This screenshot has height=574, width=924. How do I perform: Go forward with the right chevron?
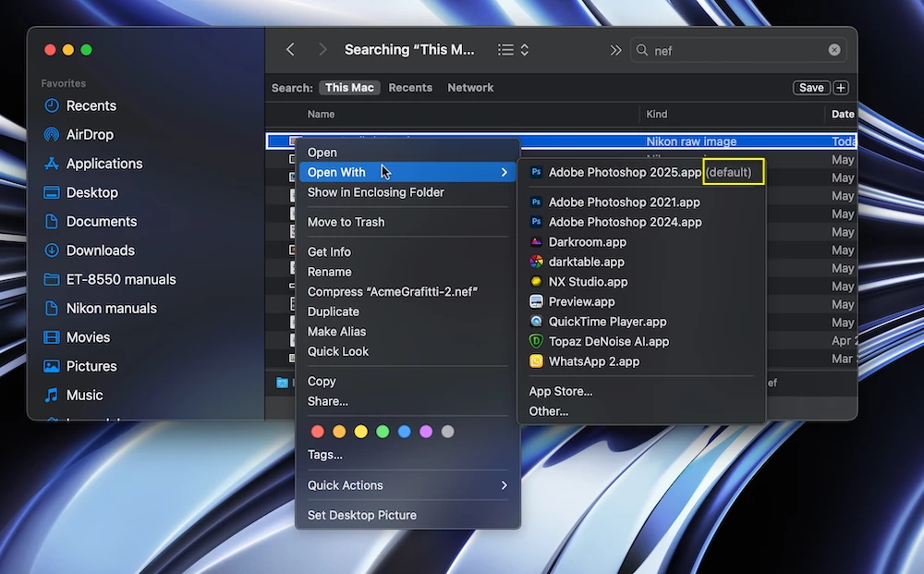click(322, 50)
